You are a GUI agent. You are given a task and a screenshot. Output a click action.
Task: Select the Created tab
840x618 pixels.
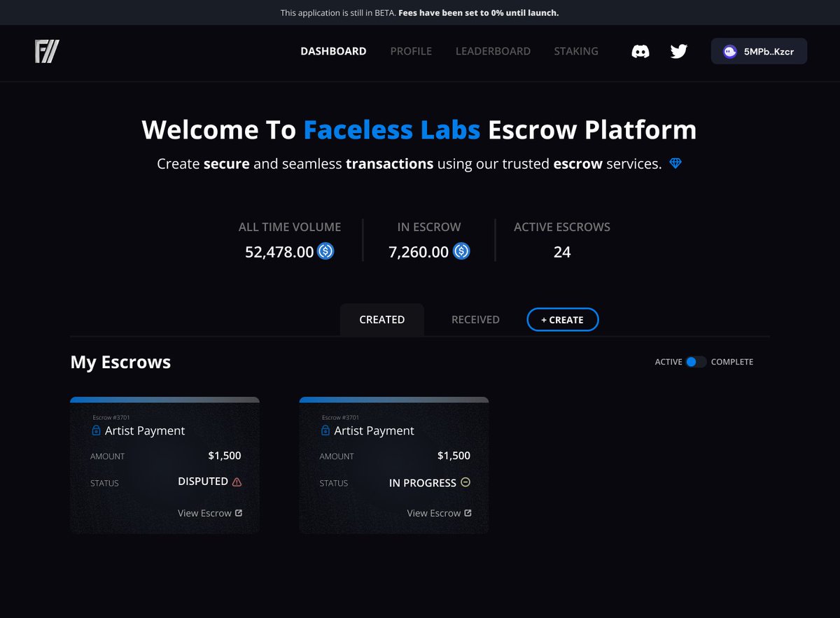coord(382,319)
